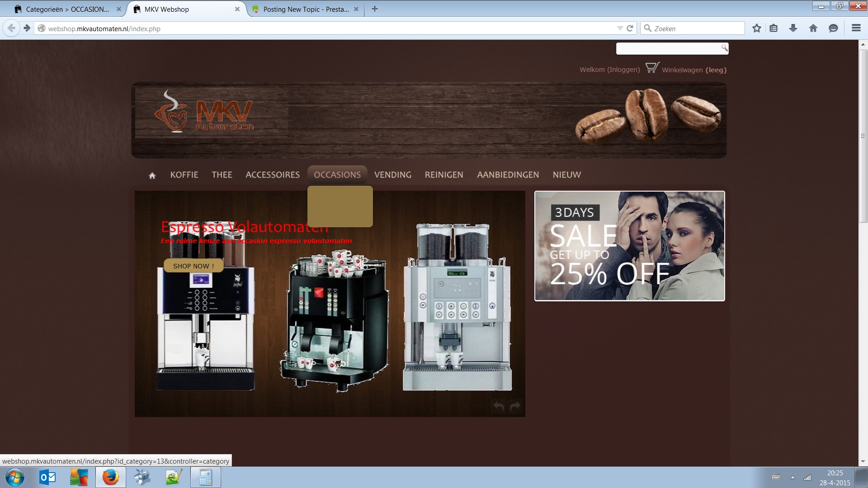Go to previous slide with arrow

498,406
